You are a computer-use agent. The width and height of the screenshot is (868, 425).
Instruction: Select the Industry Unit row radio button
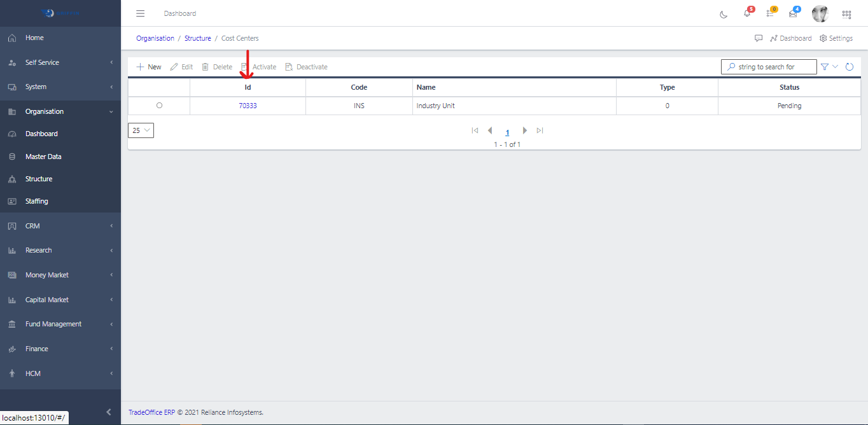point(159,106)
